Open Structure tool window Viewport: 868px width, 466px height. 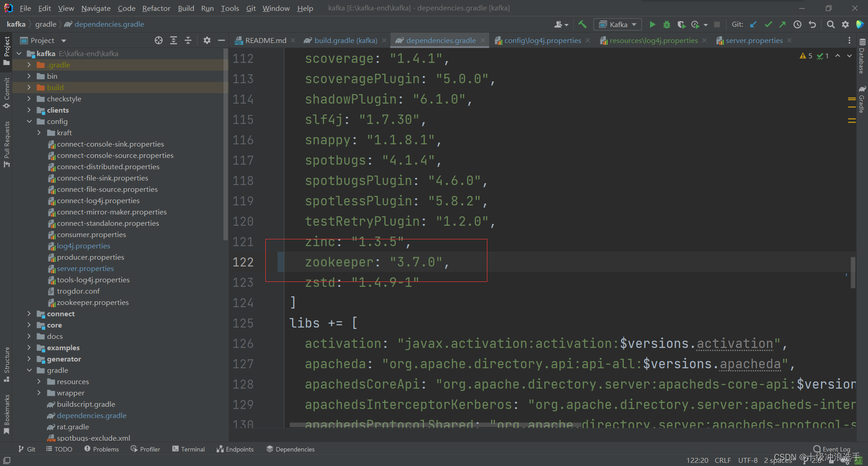[6, 364]
